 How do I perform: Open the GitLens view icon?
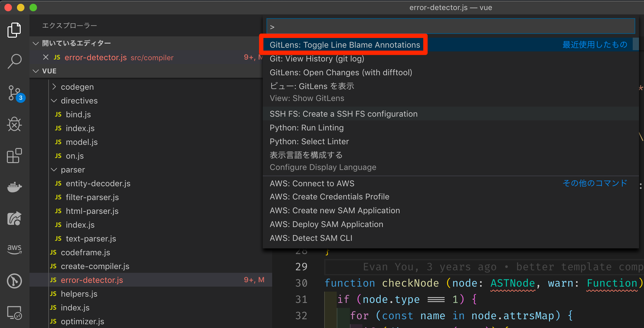pyautogui.click(x=14, y=281)
